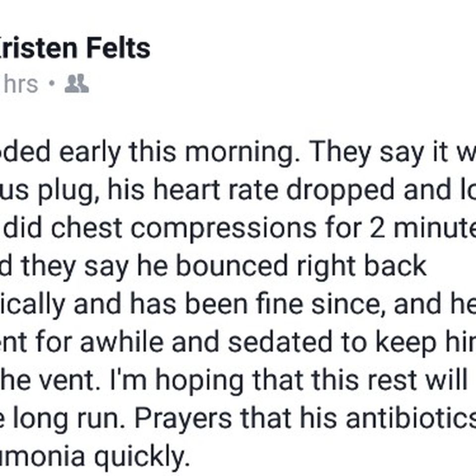Click 'long run.' in the post text

[x=69, y=420]
